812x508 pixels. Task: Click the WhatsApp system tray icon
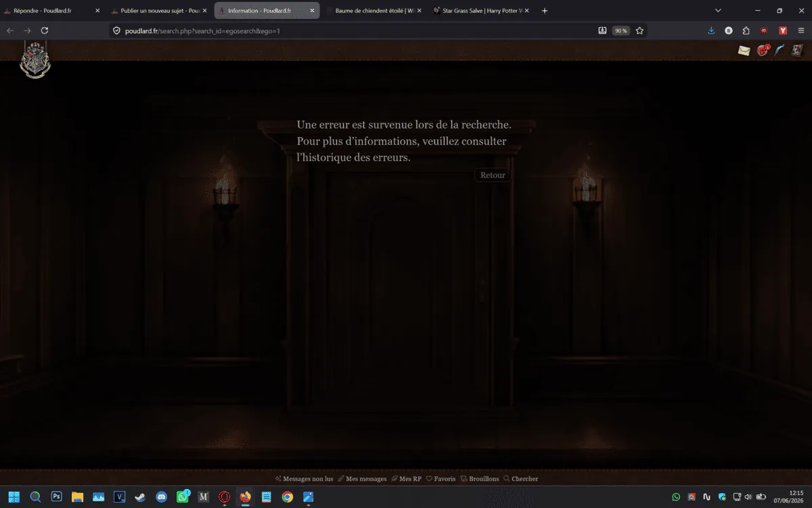pos(676,497)
